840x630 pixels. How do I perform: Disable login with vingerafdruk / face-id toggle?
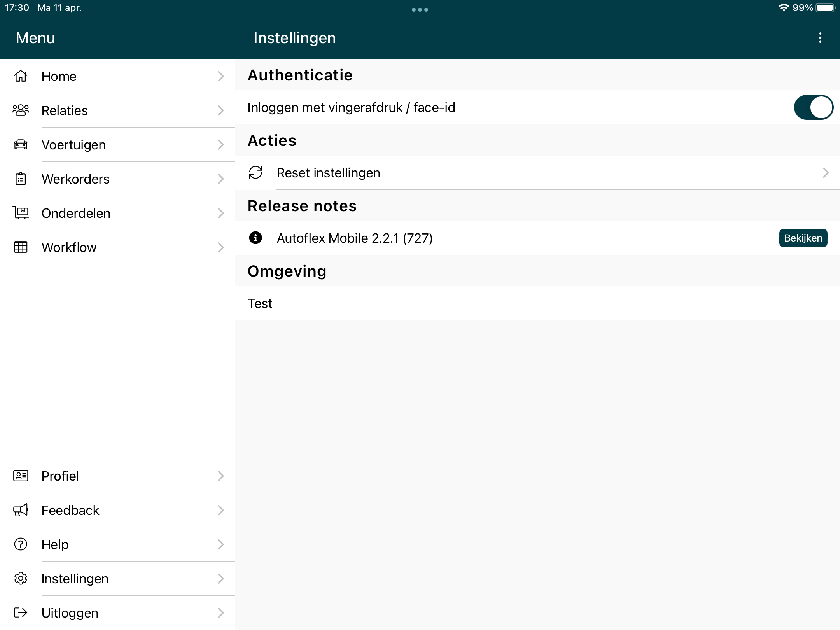813,107
